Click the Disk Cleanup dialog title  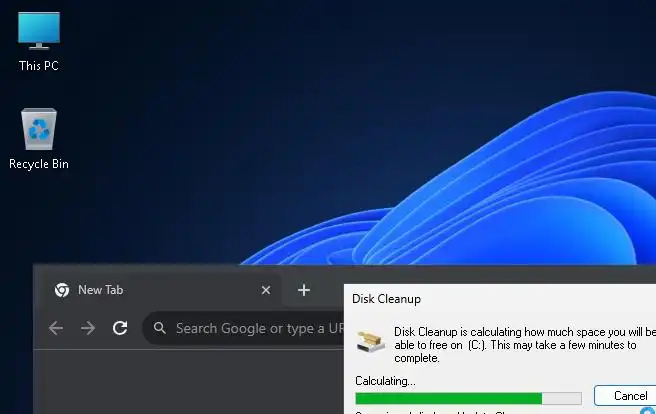click(x=387, y=299)
